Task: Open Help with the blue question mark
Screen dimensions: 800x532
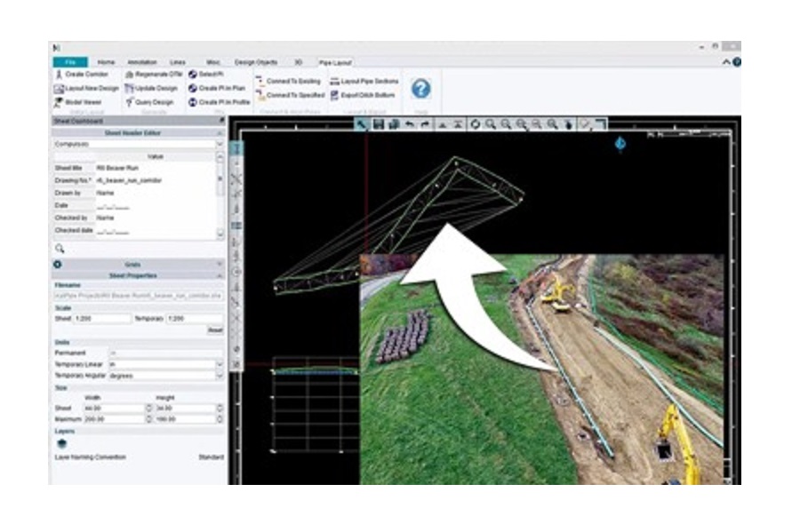Action: [x=421, y=89]
